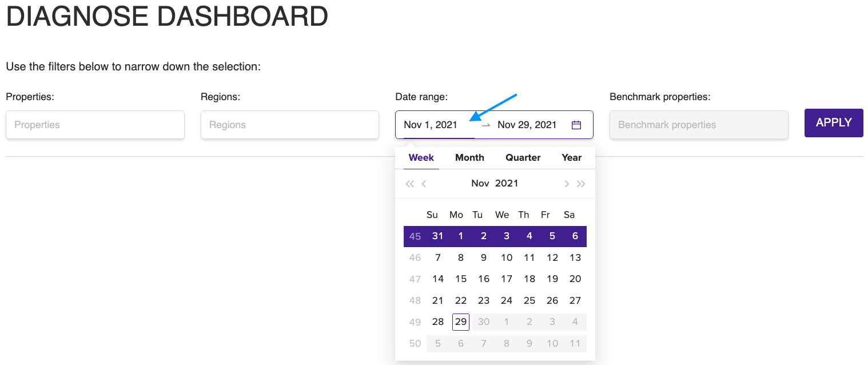868x365 pixels.
Task: Open the Regions dropdown field
Action: (x=289, y=125)
